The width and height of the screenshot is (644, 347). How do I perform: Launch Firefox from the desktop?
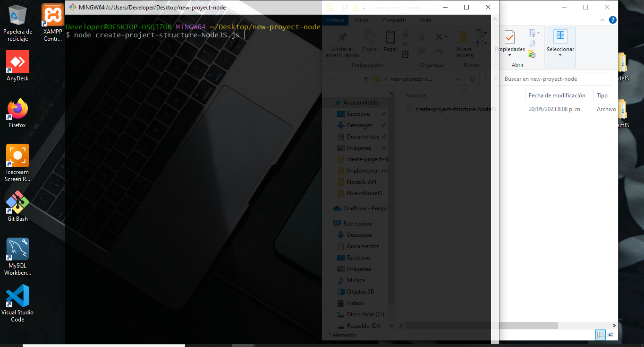tap(17, 113)
